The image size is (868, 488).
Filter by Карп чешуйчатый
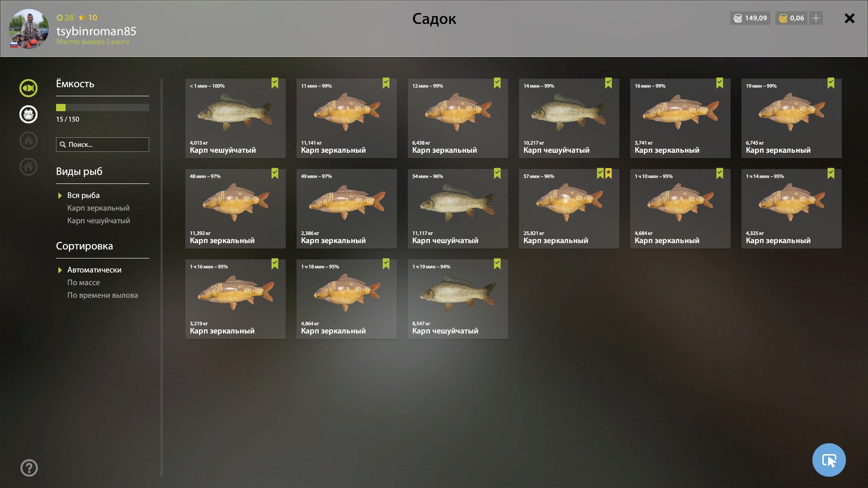99,221
